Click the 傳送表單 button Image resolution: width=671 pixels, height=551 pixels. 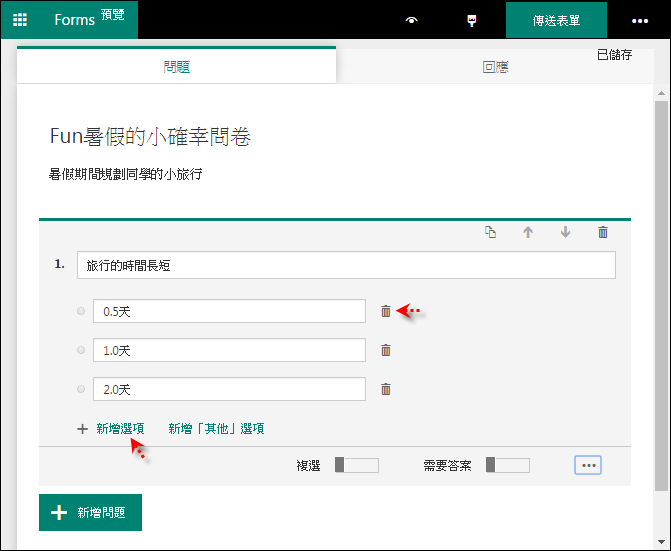click(556, 20)
